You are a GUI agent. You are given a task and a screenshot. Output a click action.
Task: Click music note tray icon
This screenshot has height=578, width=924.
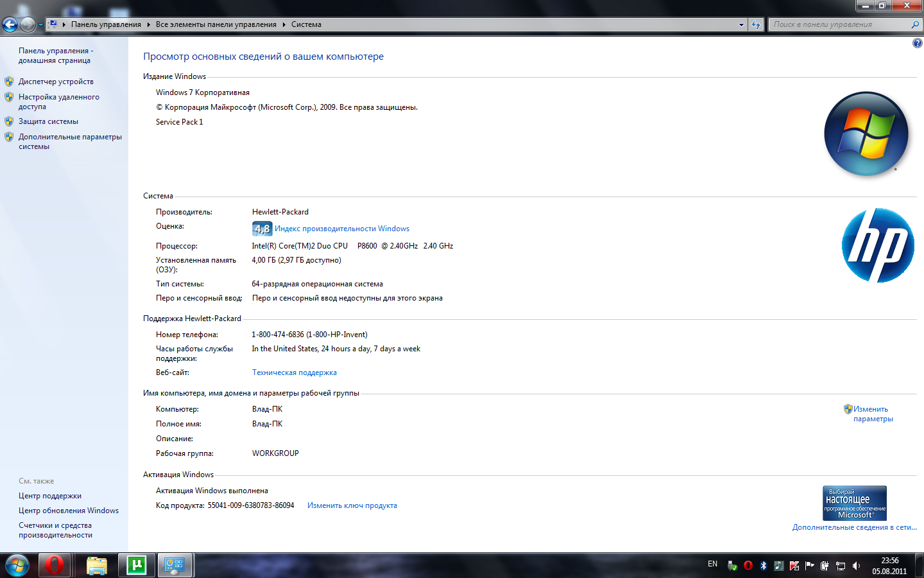778,566
